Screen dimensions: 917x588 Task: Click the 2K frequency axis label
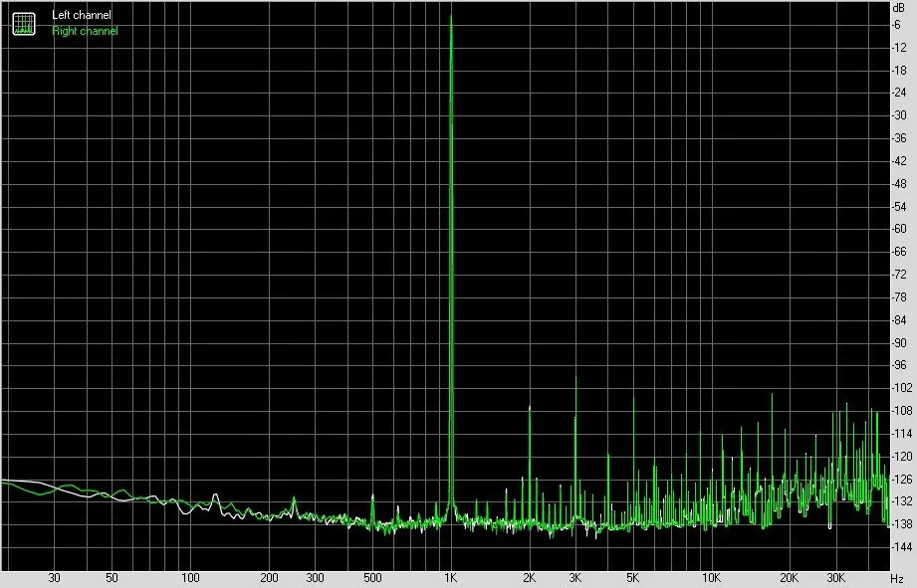[530, 578]
